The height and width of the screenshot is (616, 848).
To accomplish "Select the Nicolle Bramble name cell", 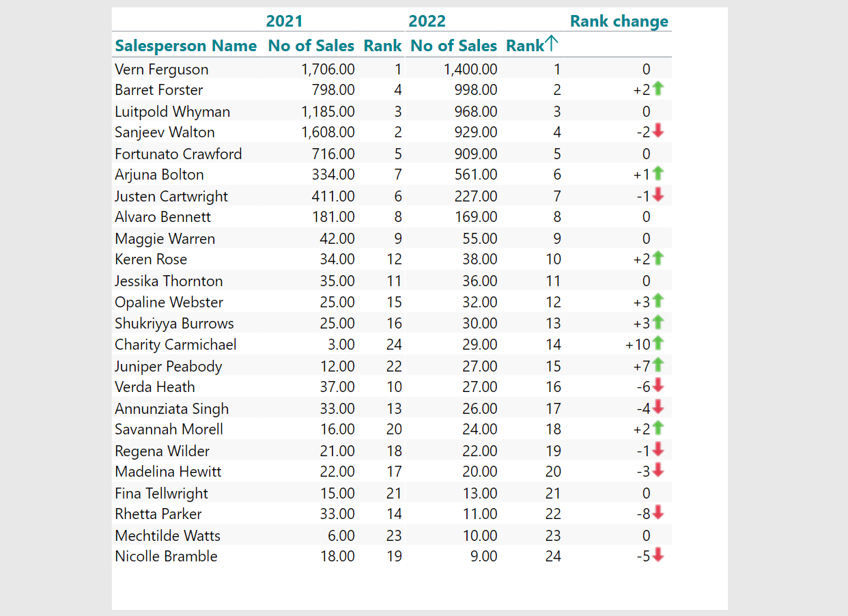I will [166, 556].
